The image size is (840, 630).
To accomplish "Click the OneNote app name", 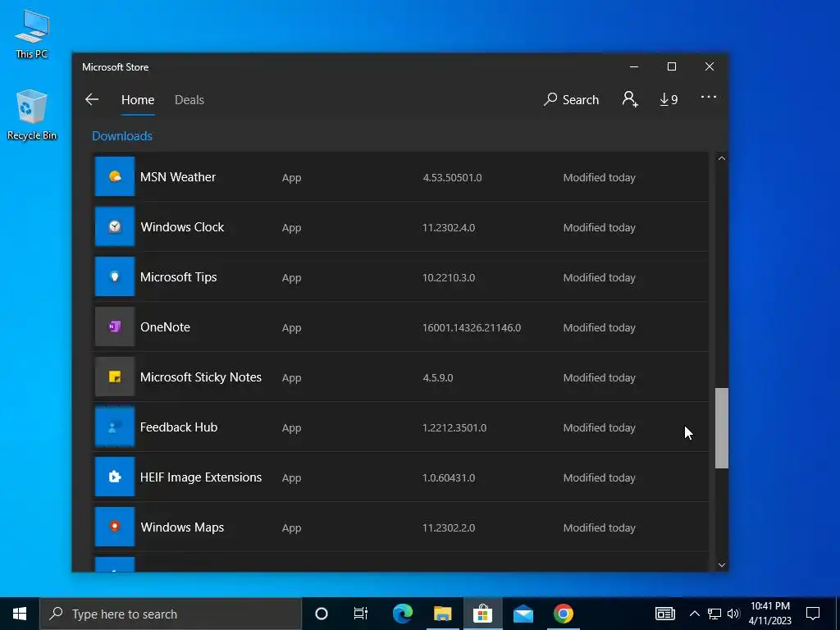I will tap(165, 326).
